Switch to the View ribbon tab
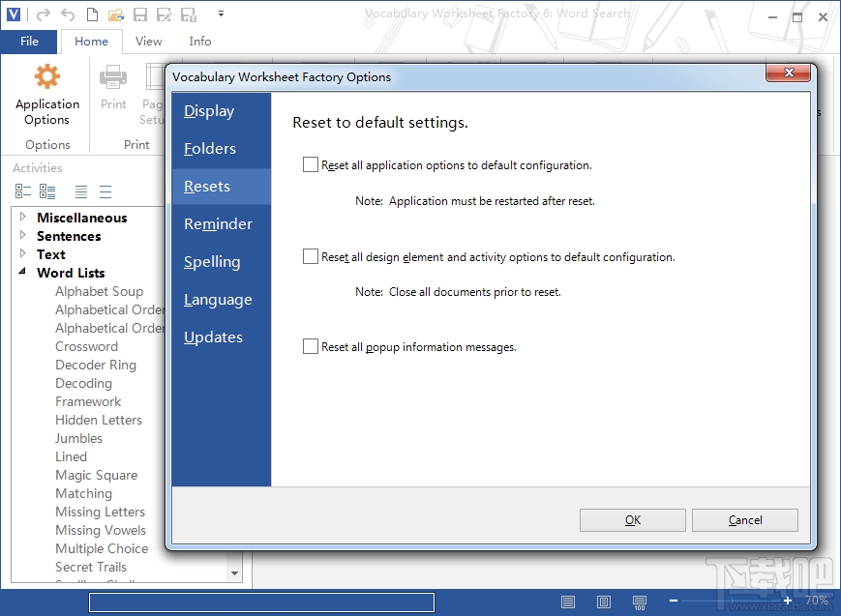841x616 pixels. (149, 42)
